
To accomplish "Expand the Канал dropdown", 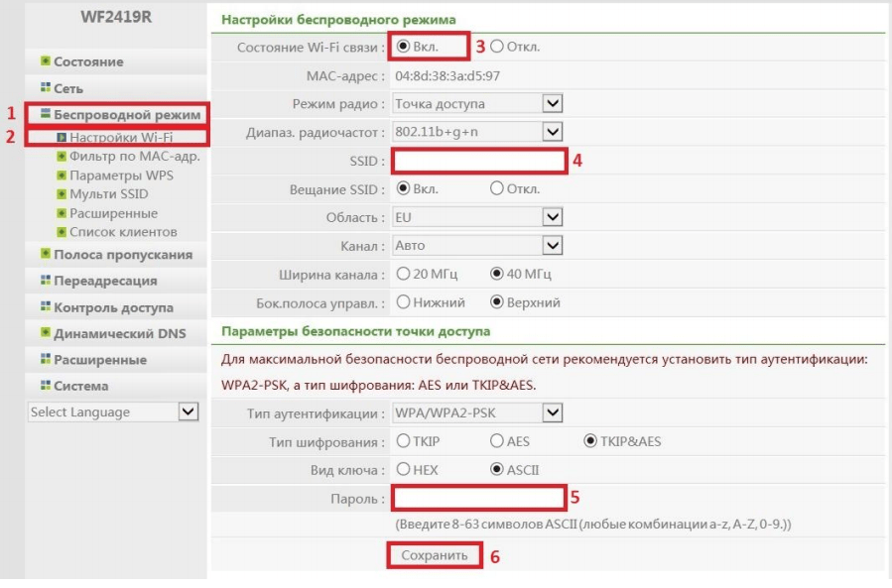I will [x=553, y=244].
